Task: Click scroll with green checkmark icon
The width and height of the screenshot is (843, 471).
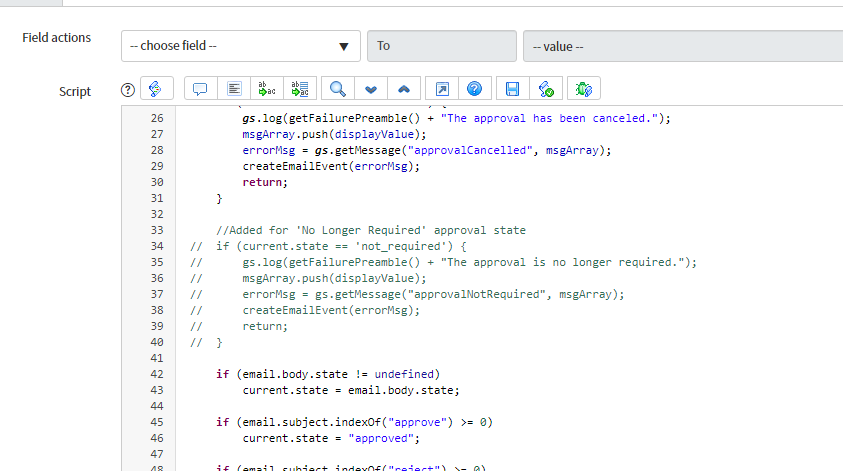Action: (x=546, y=89)
